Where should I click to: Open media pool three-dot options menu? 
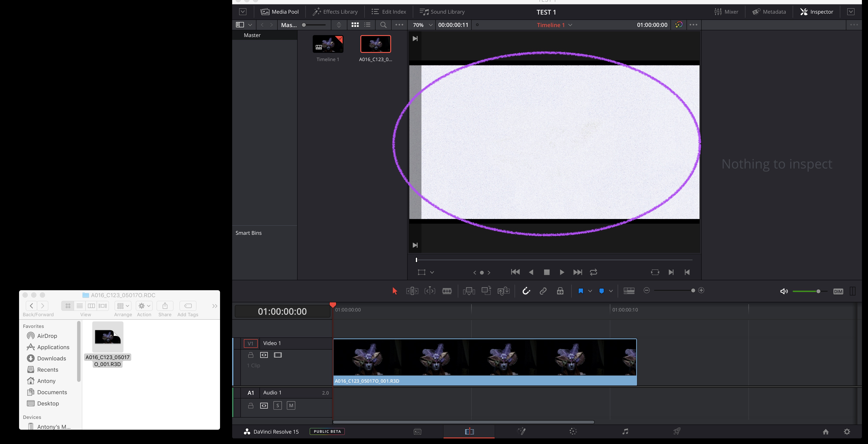click(399, 25)
